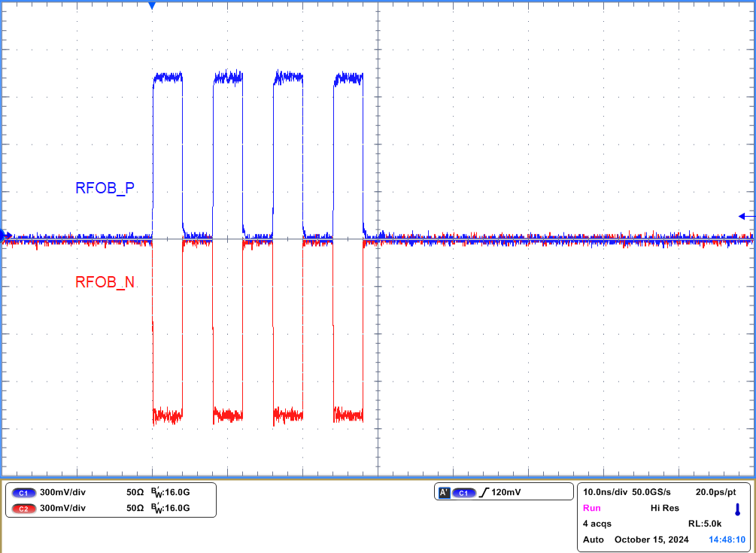Click the A' auxiliary trigger icon
The height and width of the screenshot is (553, 756).
(445, 491)
